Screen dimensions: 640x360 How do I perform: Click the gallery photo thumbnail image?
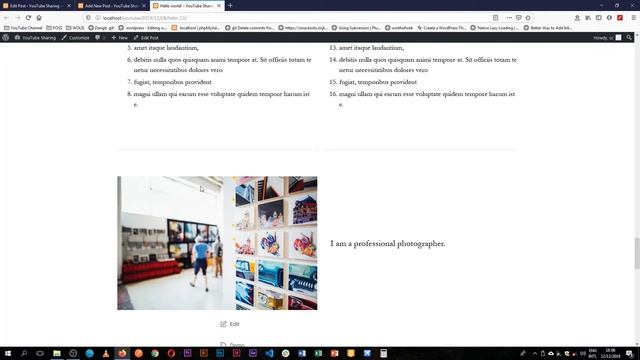[x=217, y=243]
